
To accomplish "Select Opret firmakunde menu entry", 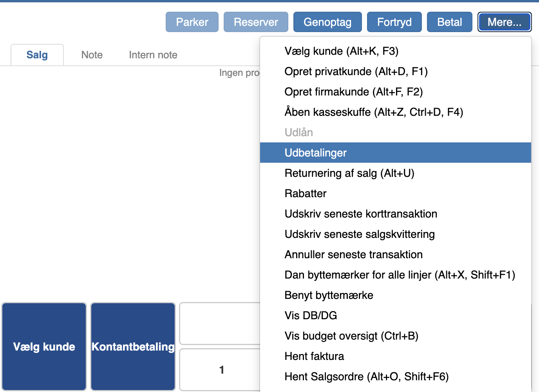I will (353, 92).
